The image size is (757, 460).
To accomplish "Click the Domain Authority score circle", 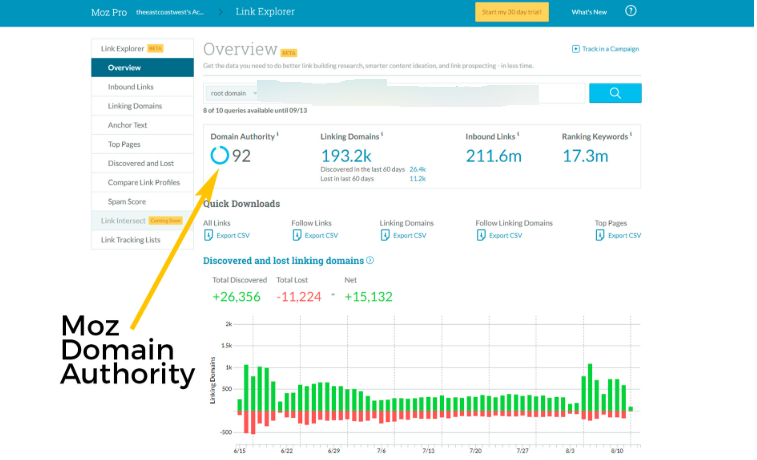I will click(x=219, y=155).
